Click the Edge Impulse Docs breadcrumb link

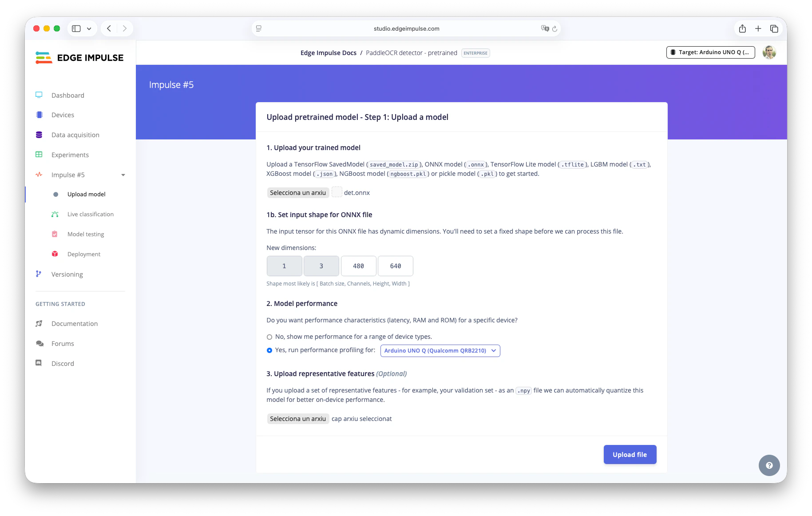pyautogui.click(x=329, y=53)
